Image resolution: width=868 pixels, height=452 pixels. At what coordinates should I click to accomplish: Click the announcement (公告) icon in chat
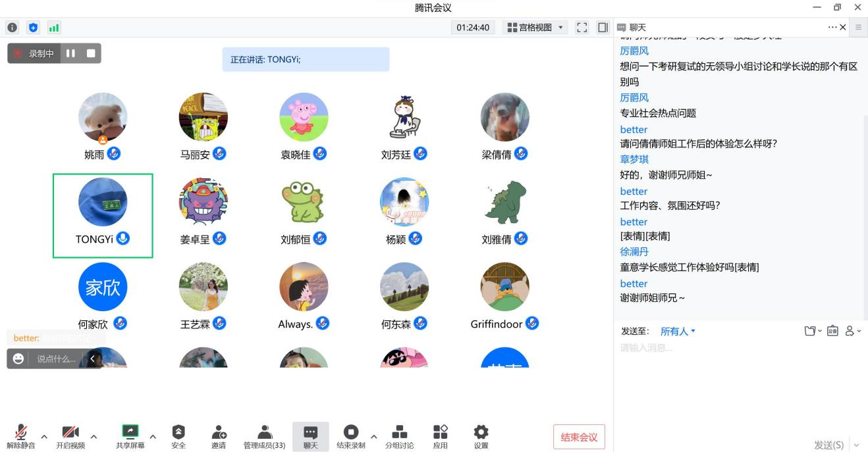(832, 331)
